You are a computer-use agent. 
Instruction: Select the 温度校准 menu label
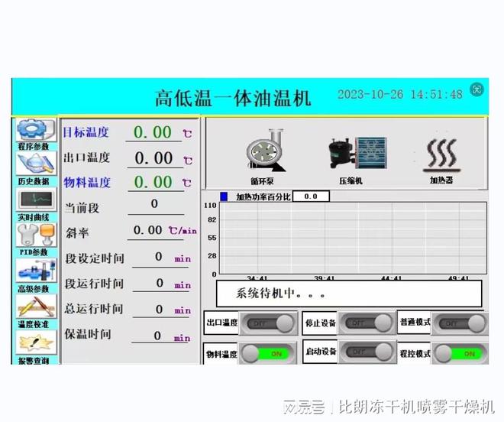coord(34,324)
